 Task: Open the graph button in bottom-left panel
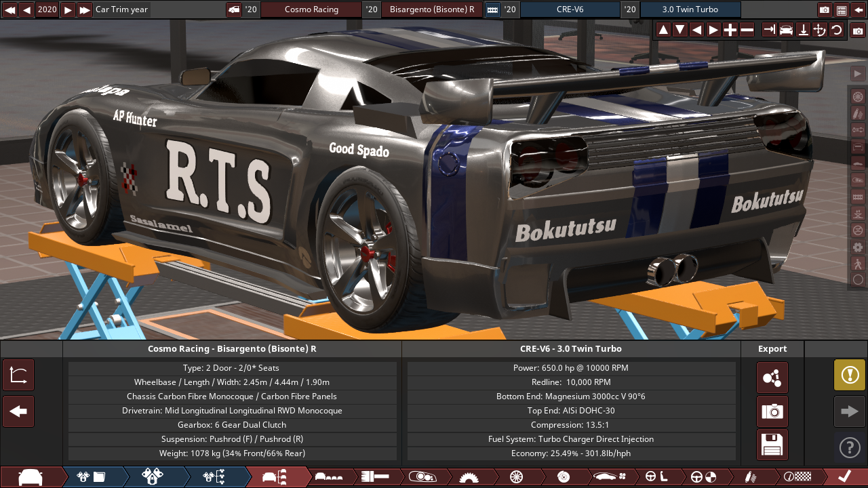coord(18,375)
